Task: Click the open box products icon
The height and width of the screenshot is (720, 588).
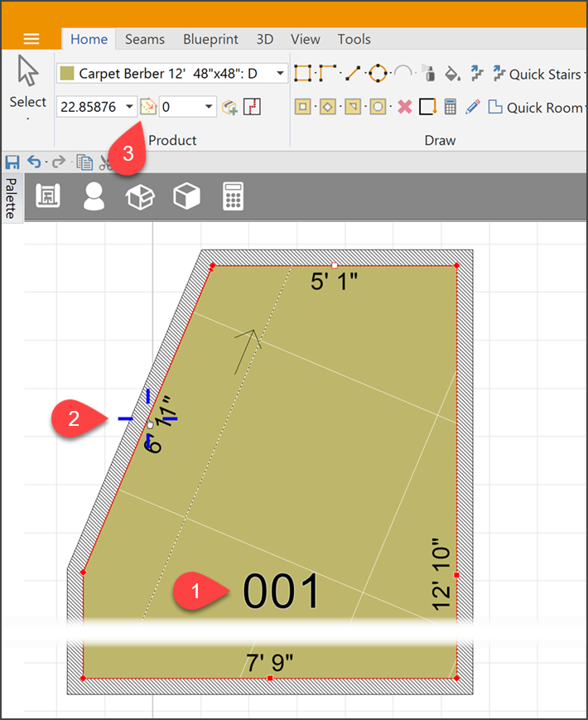Action: pyautogui.click(x=140, y=196)
